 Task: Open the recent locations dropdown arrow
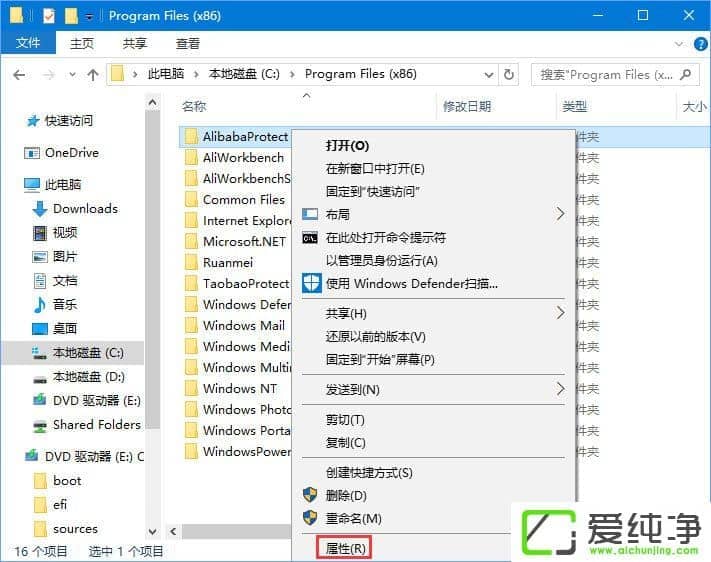[x=72, y=75]
